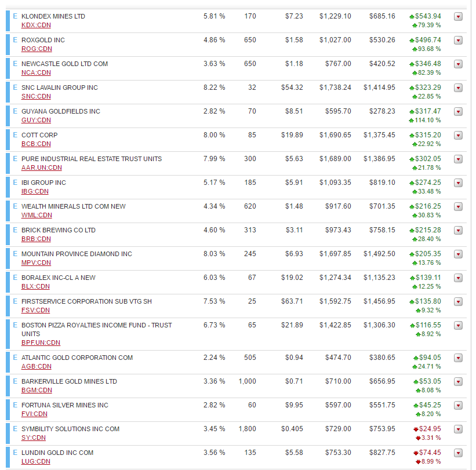This screenshot has height=470, width=476.
Task: Click the red down arrow beside $74.45 loss
Action: [416, 453]
